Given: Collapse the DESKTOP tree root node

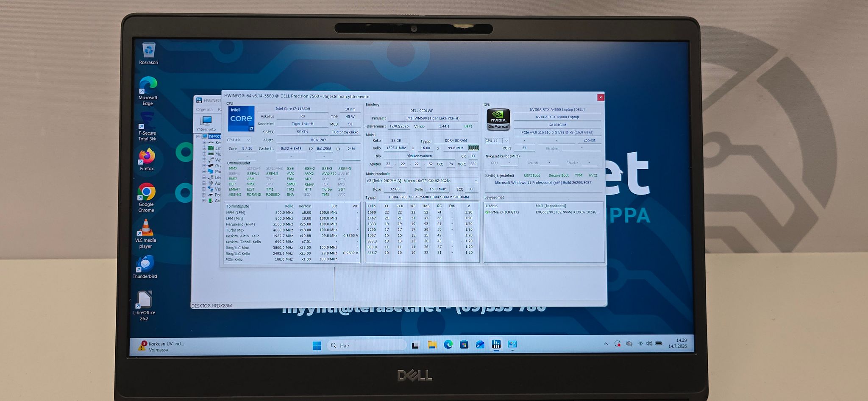Looking at the screenshot, I should point(198,136).
